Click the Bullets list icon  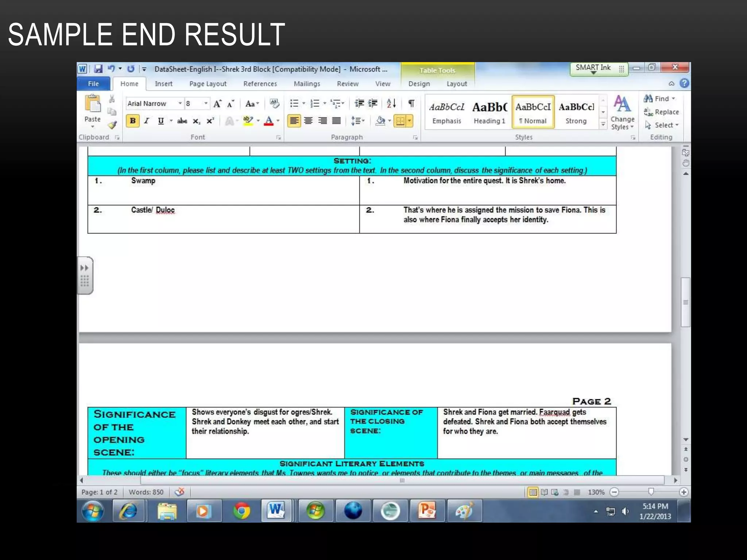(x=294, y=104)
